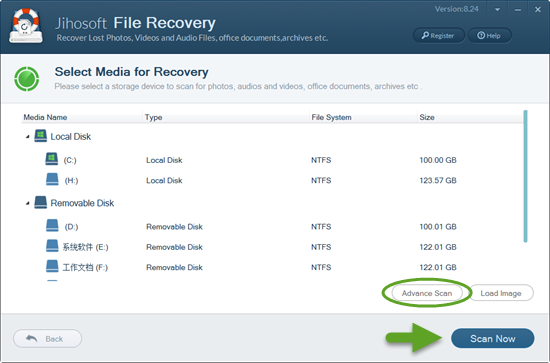This screenshot has height=363, width=550.
Task: Click NTFS in the (H:) row
Action: pyautogui.click(x=321, y=181)
